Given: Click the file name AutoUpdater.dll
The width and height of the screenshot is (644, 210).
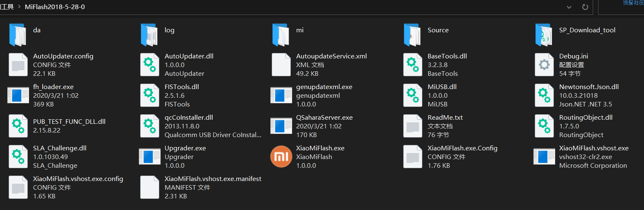Looking at the screenshot, I should (189, 56).
